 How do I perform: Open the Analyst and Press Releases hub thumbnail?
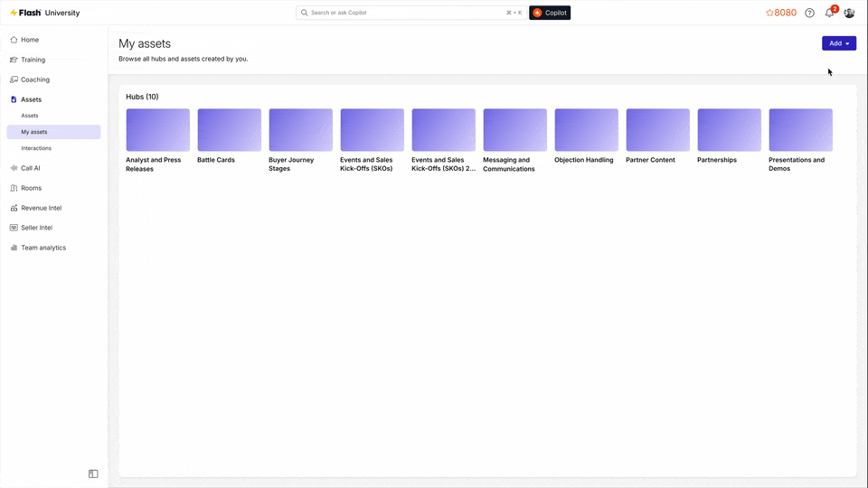157,130
